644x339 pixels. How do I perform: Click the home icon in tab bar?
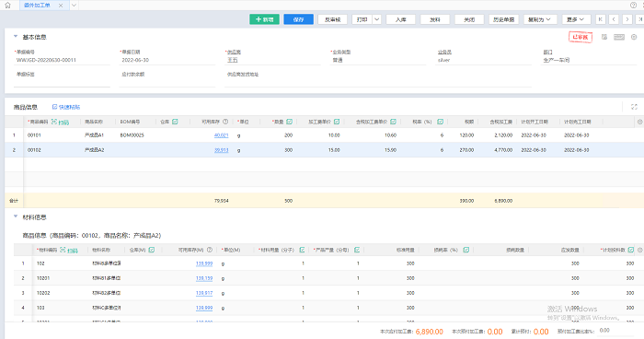(7, 6)
